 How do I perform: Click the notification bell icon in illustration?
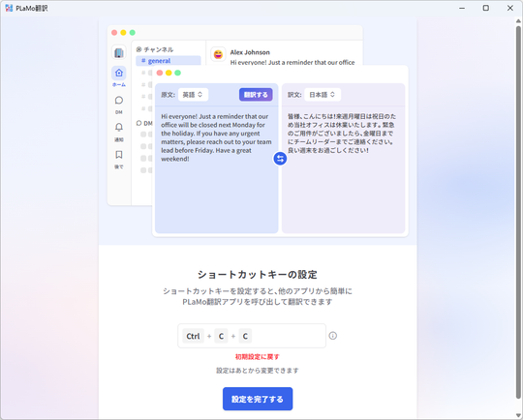(x=119, y=128)
